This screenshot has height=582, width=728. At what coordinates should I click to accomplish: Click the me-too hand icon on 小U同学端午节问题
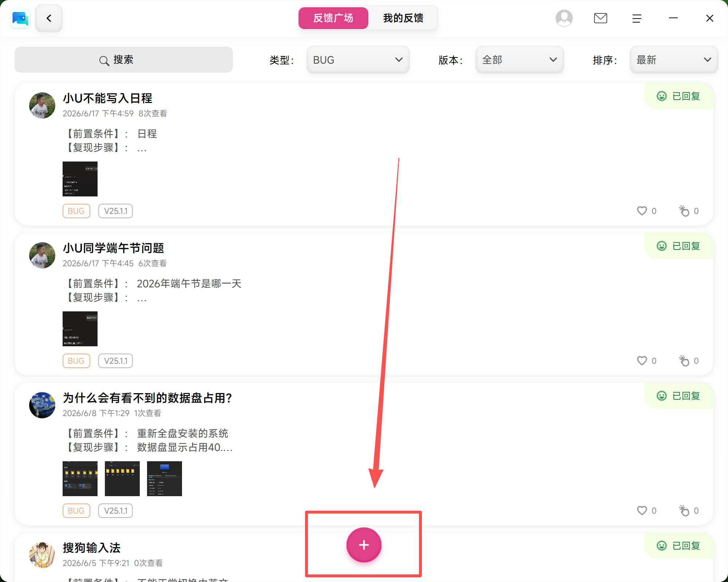click(x=684, y=360)
